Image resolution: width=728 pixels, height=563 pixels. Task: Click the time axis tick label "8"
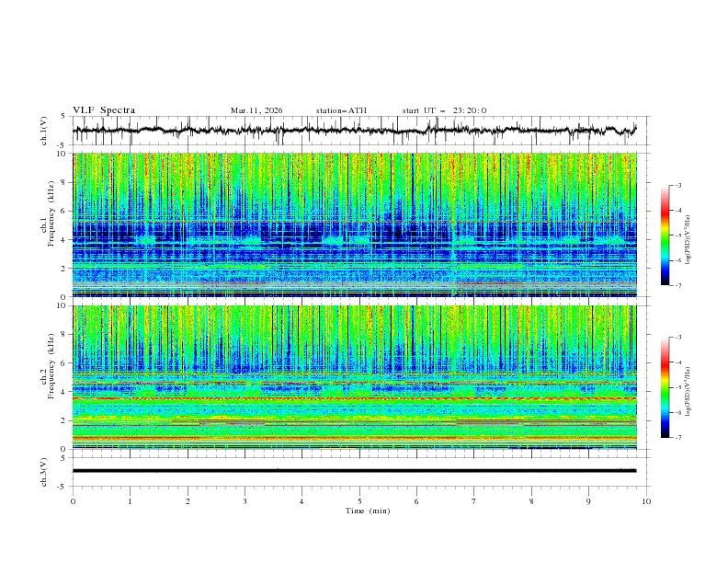click(531, 501)
